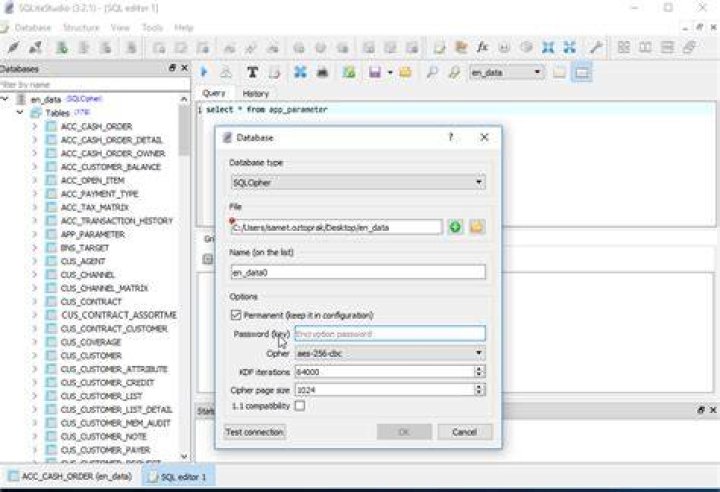Expand the CUS_CUSTOMER table node
Viewport: 720px width, 492px height.
coord(35,356)
